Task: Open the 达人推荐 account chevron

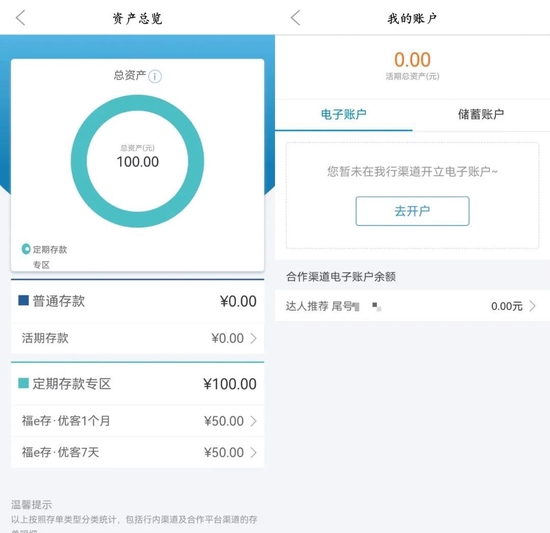Action: [532, 306]
